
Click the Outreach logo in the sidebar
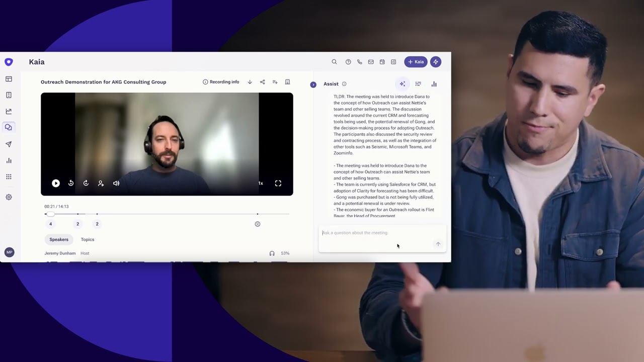click(x=9, y=62)
